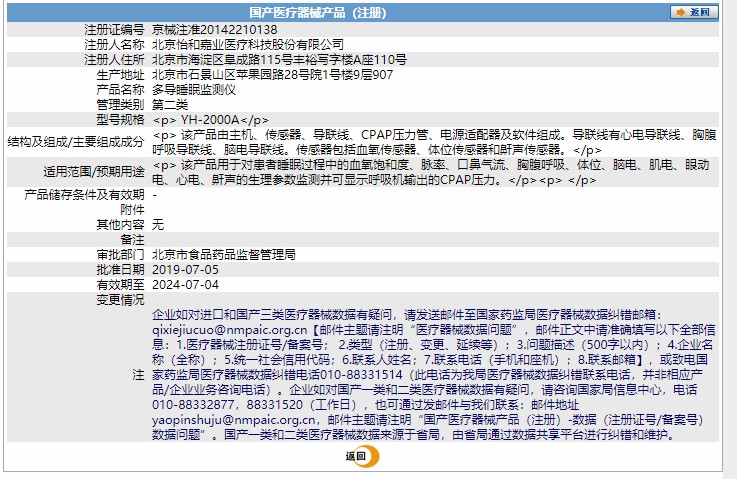
Task: Click the email yaopinshuju@nmpaic.org.cn in the note
Action: click(x=234, y=420)
